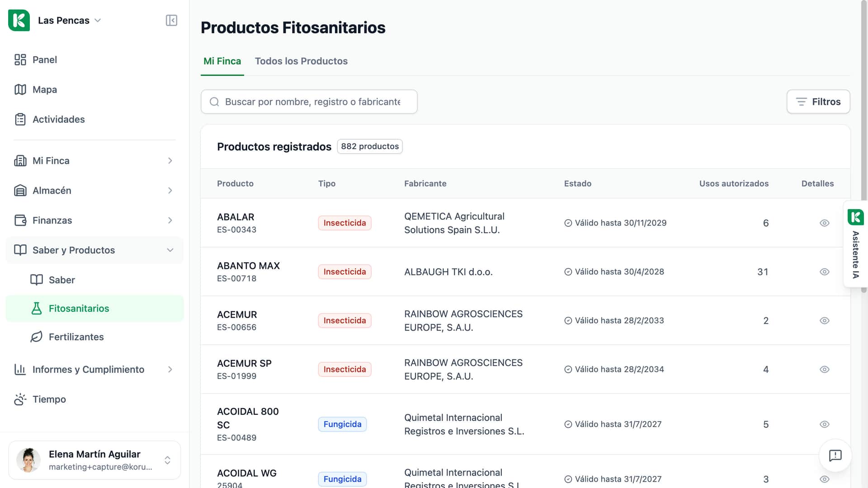868x488 pixels.
Task: Click the Insecticida tag for ABALAR
Action: (x=344, y=223)
